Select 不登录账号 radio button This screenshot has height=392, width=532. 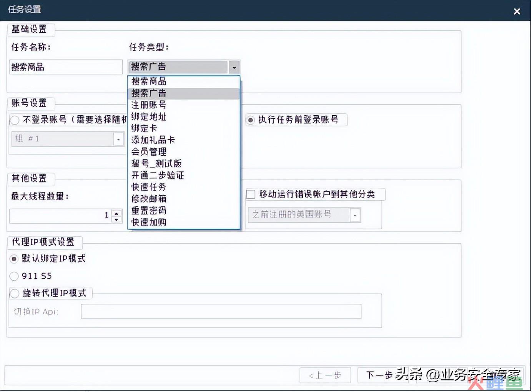pyautogui.click(x=15, y=120)
